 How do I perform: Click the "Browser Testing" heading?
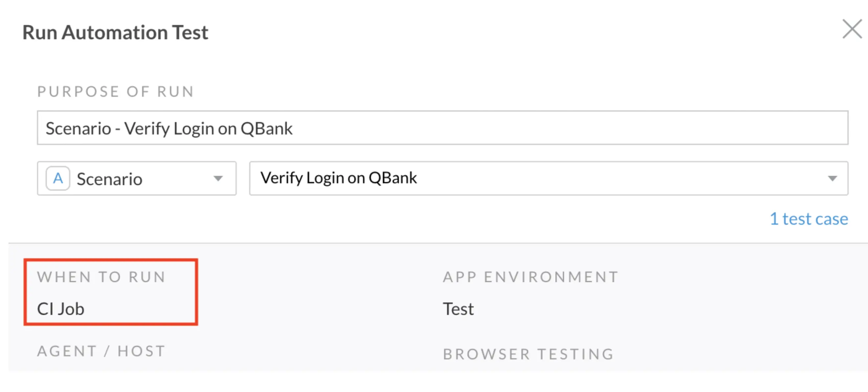click(x=528, y=354)
